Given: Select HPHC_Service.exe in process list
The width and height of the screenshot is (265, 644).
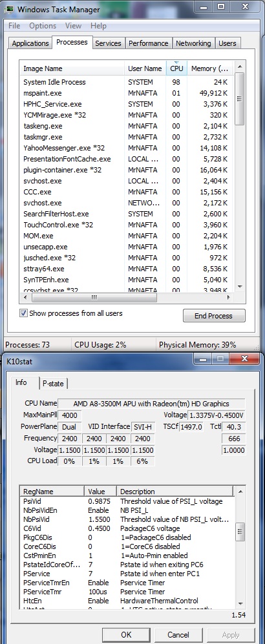Looking at the screenshot, I should click(127, 104).
